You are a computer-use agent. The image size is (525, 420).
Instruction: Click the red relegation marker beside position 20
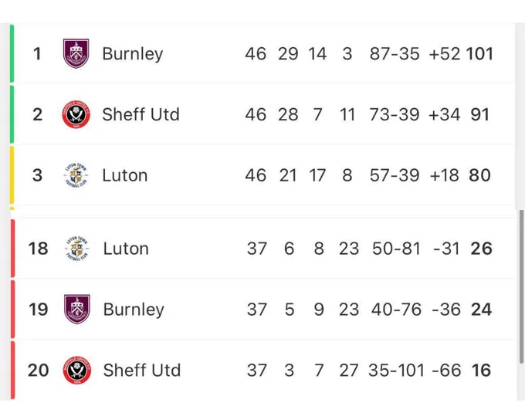[x=12, y=370]
